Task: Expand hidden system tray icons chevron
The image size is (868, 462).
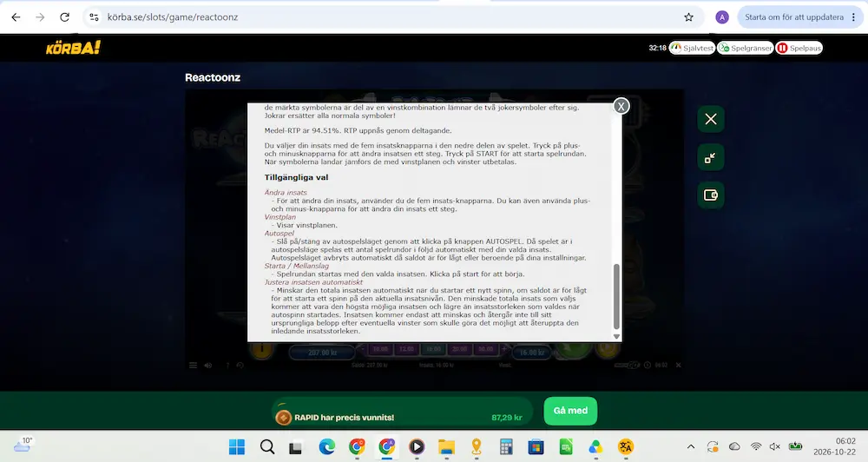Action: point(691,446)
